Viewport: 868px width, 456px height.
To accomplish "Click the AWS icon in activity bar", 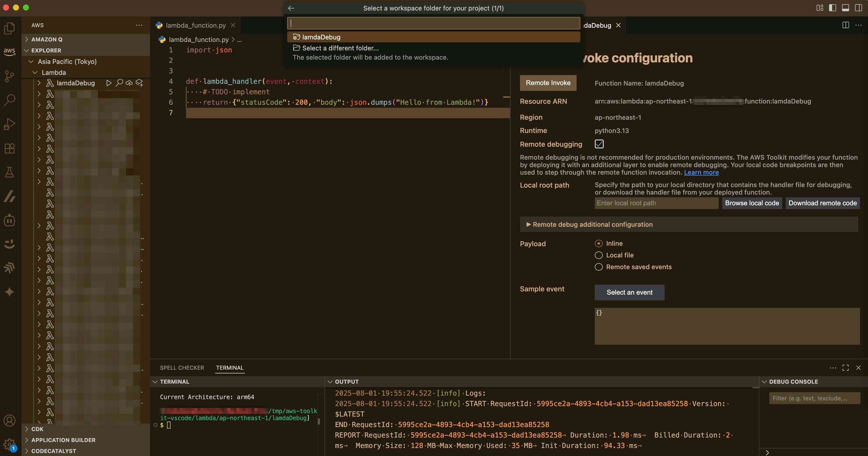I will click(9, 52).
